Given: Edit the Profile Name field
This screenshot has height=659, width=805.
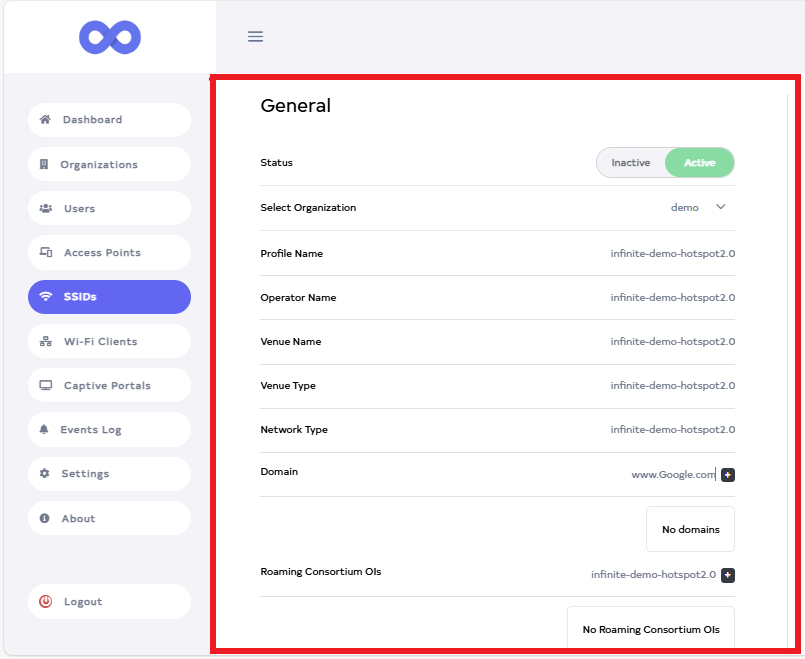Looking at the screenshot, I should coord(672,254).
